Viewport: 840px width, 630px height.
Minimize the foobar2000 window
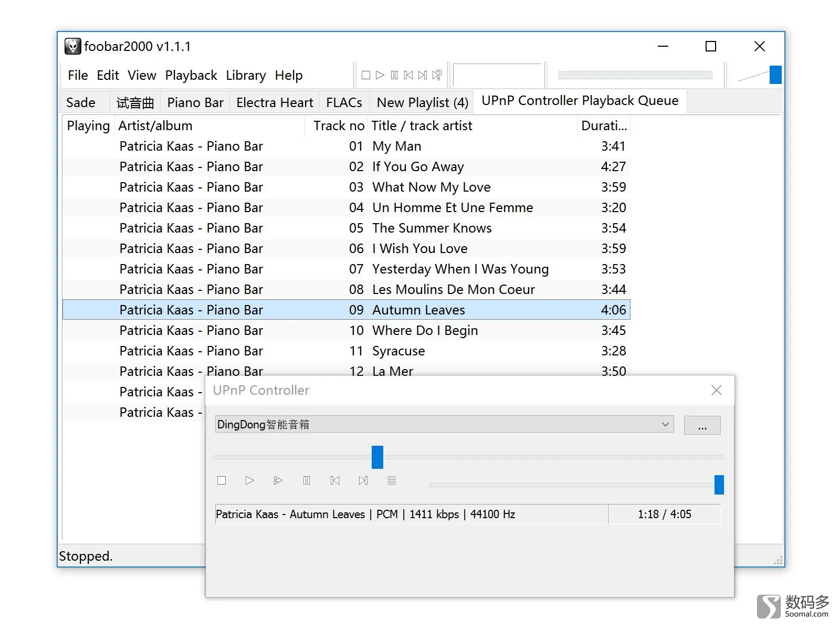663,46
